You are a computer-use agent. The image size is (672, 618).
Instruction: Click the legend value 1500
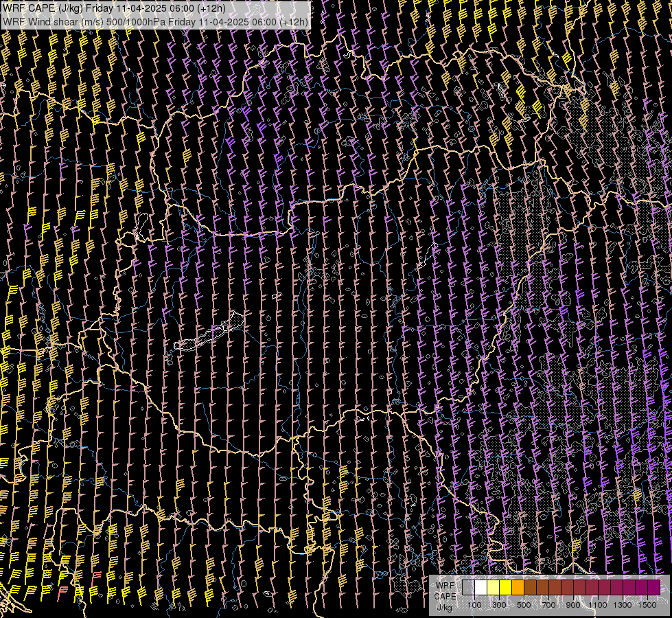pyautogui.click(x=647, y=605)
